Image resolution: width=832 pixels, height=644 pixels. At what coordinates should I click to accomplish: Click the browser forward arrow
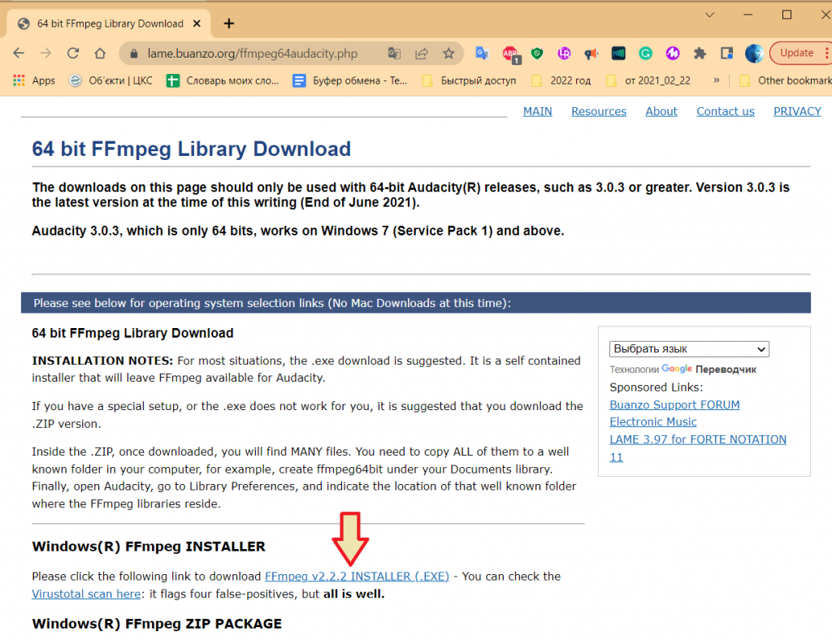pyautogui.click(x=45, y=53)
